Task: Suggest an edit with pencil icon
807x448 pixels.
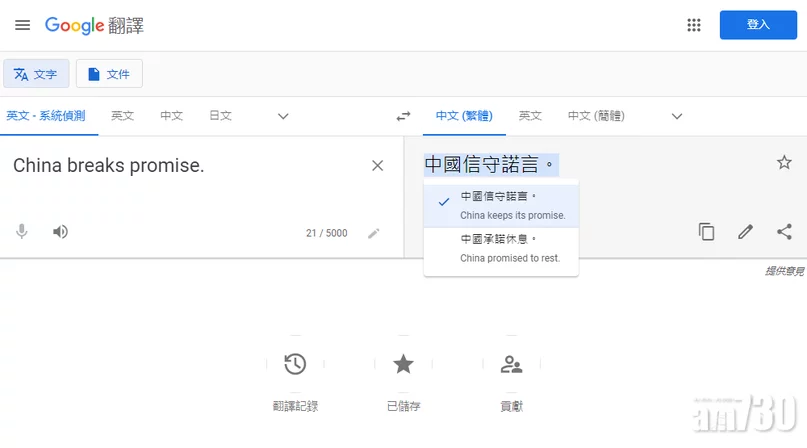Action: click(745, 232)
